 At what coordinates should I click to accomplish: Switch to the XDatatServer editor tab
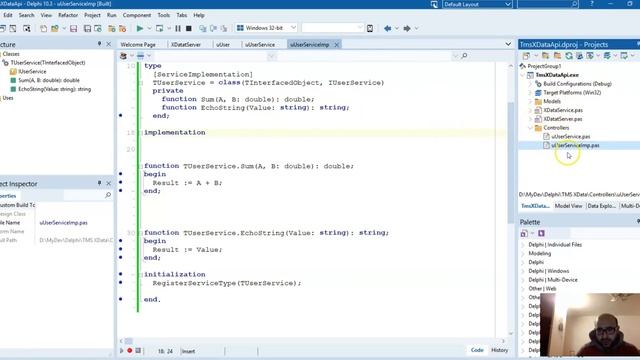tap(186, 44)
